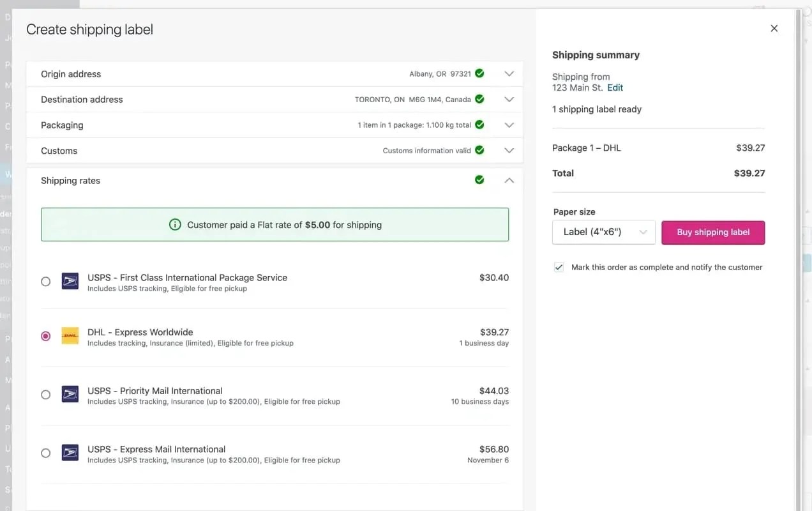The width and height of the screenshot is (812, 511).
Task: Click the green checkmark beside Destination address
Action: click(479, 99)
